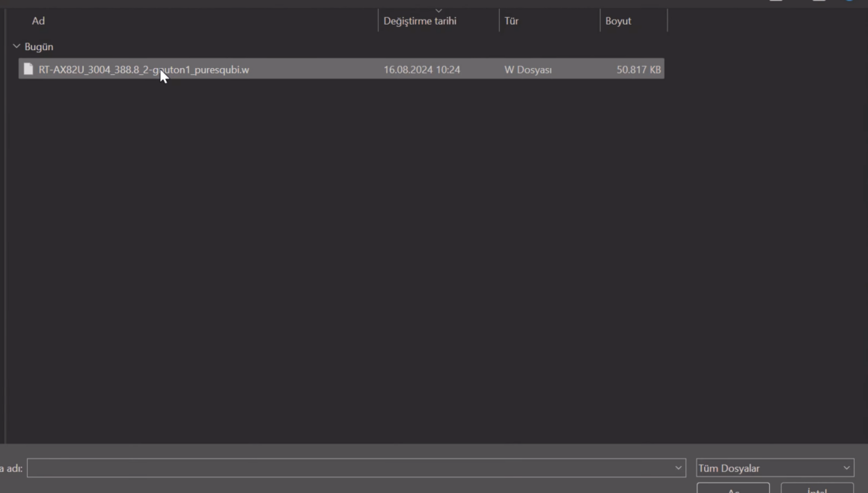The image size is (868, 493).
Task: Sort by the Ad column header
Action: (38, 21)
